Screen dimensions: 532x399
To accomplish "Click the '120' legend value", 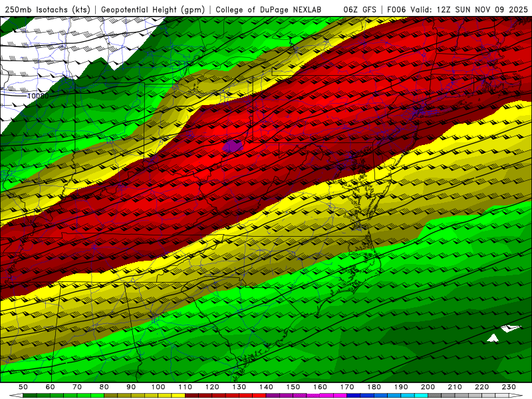I will tap(212, 387).
